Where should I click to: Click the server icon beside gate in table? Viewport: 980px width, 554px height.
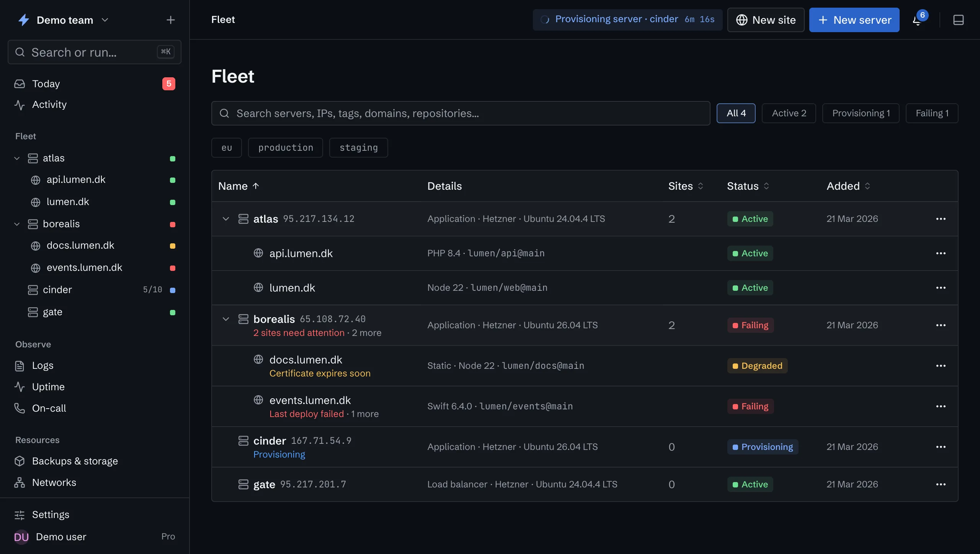coord(243,484)
